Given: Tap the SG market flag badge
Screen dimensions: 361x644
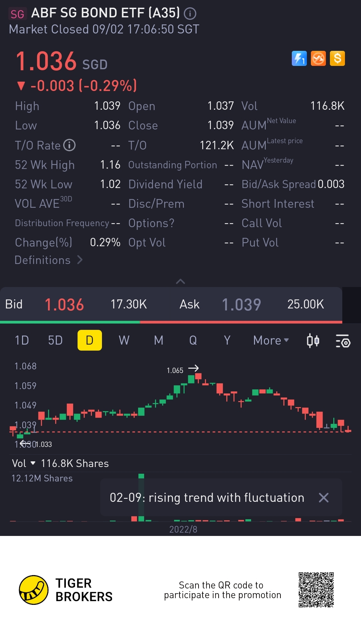Looking at the screenshot, I should pyautogui.click(x=17, y=14).
